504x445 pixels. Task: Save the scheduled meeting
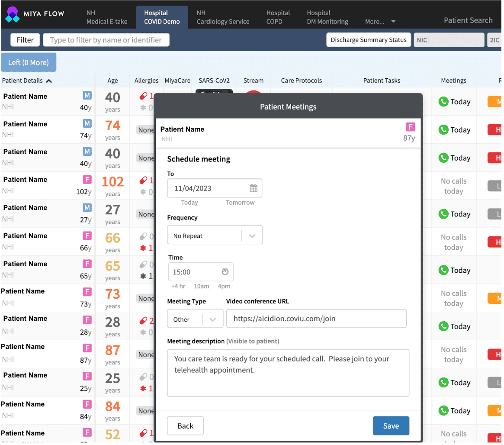[x=391, y=426]
